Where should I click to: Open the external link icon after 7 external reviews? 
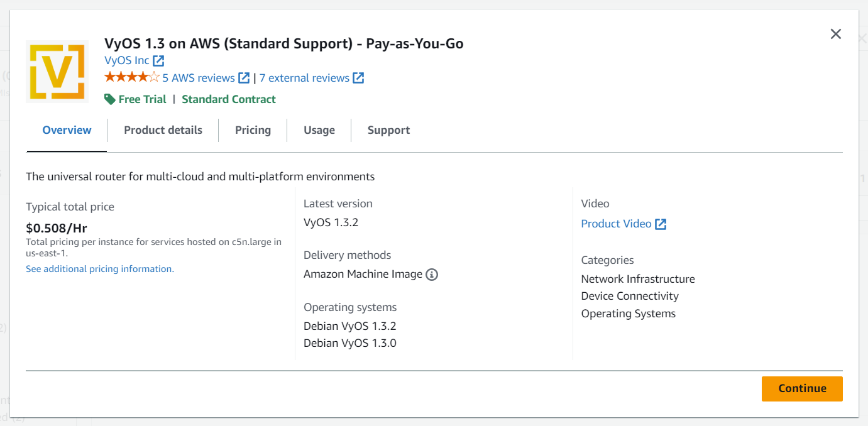point(358,77)
